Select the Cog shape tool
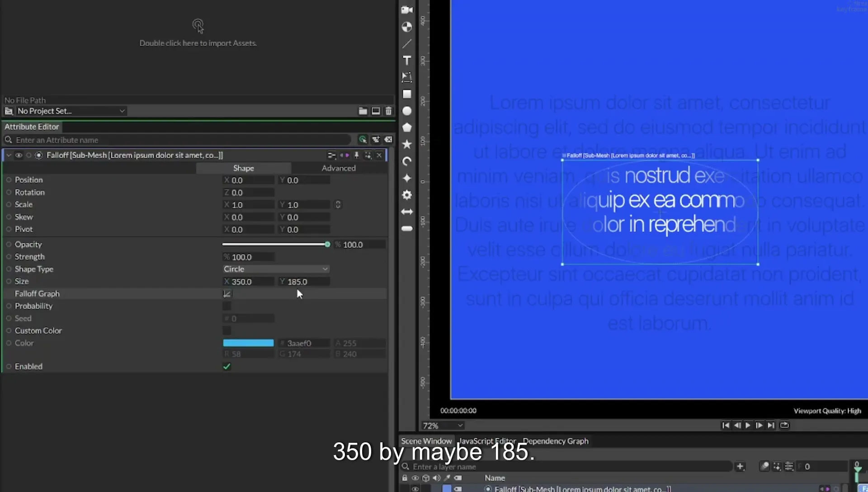 pyautogui.click(x=407, y=195)
